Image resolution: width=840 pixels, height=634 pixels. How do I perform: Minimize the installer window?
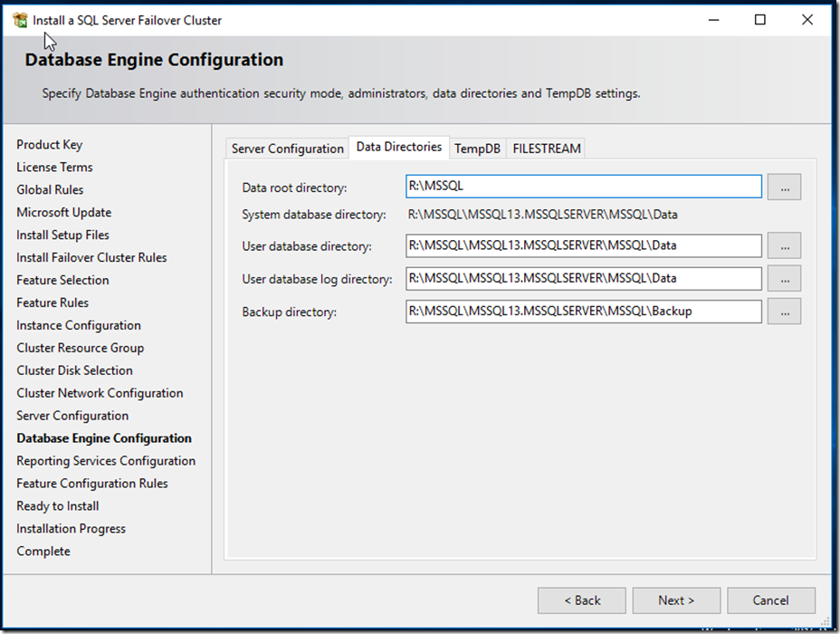pos(713,20)
